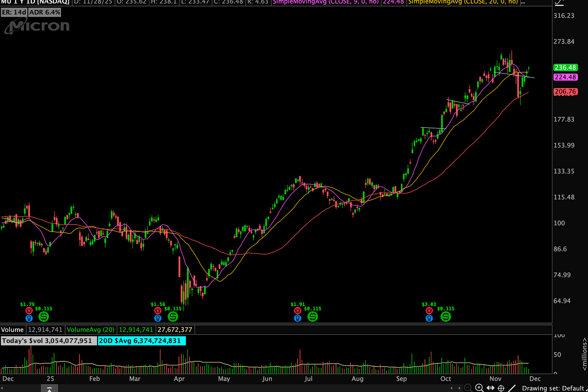Click the 177.83 price axis value

point(564,119)
